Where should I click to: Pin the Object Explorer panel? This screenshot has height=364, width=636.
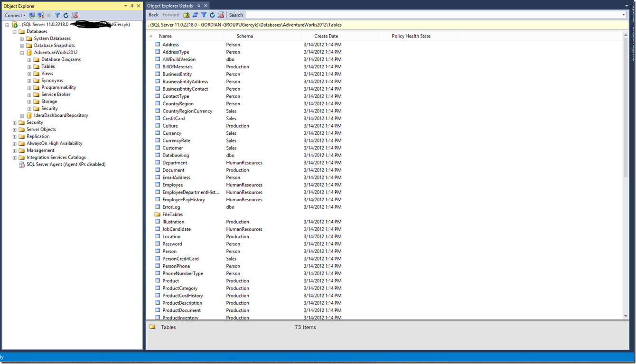pyautogui.click(x=132, y=6)
